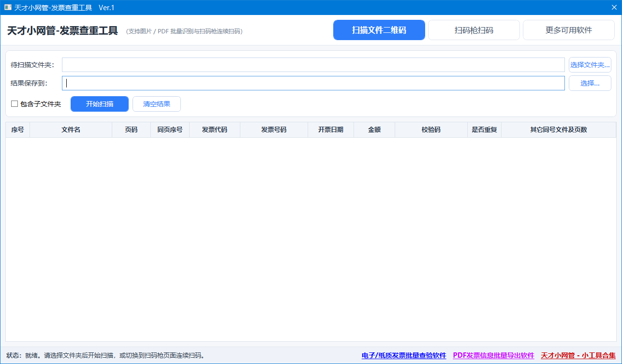Image resolution: width=622 pixels, height=364 pixels.
Task: Sort by the 序号 column header
Action: (18, 130)
